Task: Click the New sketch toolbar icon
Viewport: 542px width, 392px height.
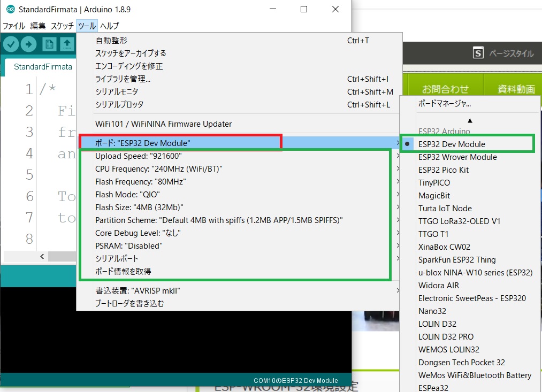Action: click(x=49, y=44)
